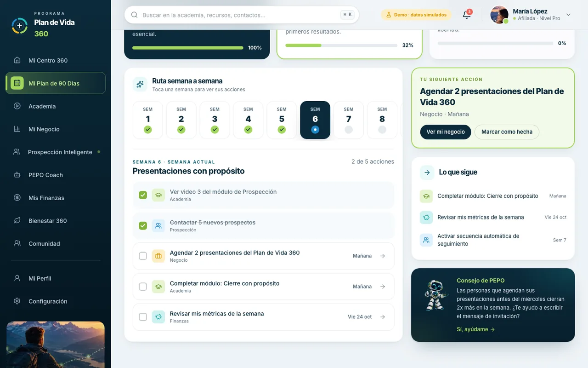The image size is (588, 368).
Task: Click the briefcase icon for Agendar 2 presentaciones
Action: coord(158,256)
